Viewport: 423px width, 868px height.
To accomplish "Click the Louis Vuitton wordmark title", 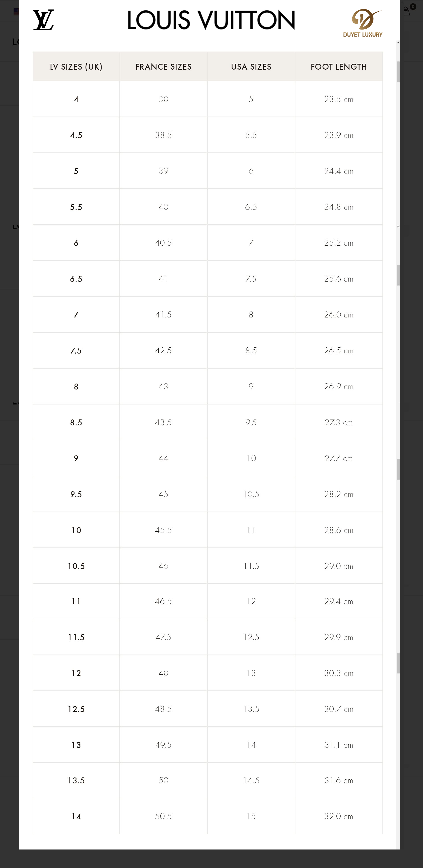I will point(211,20).
